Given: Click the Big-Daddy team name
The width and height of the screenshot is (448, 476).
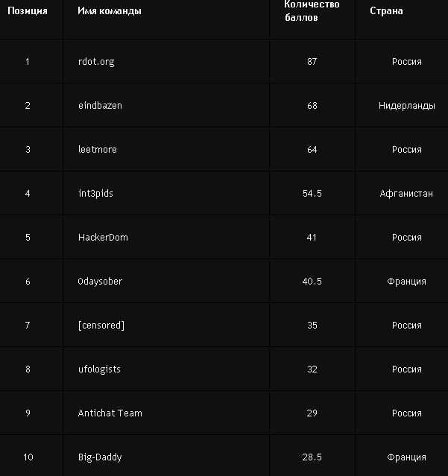Looking at the screenshot, I should 100,457.
